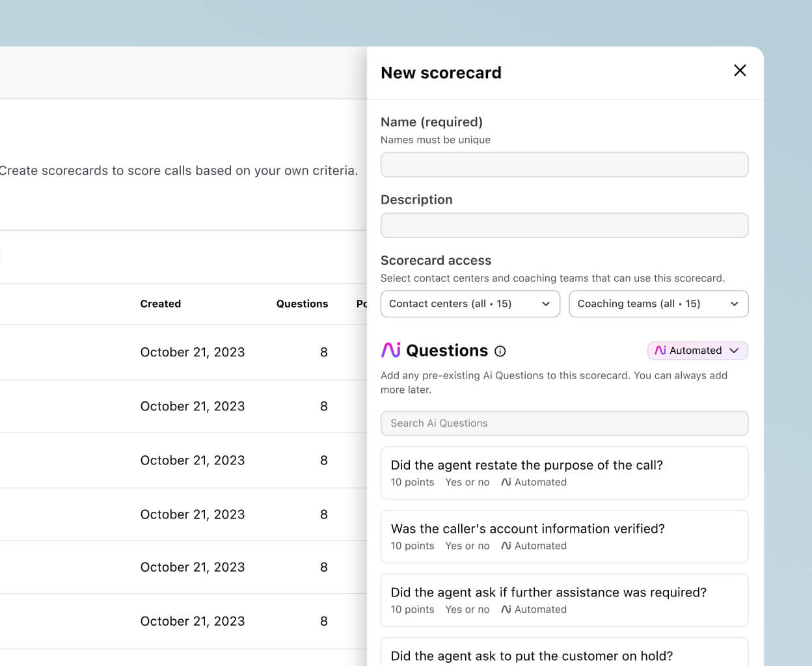Screen dimensions: 812x666
Task: Click the scorecard row dated October 21, 2023 with 8 questions
Action: [x=193, y=352]
